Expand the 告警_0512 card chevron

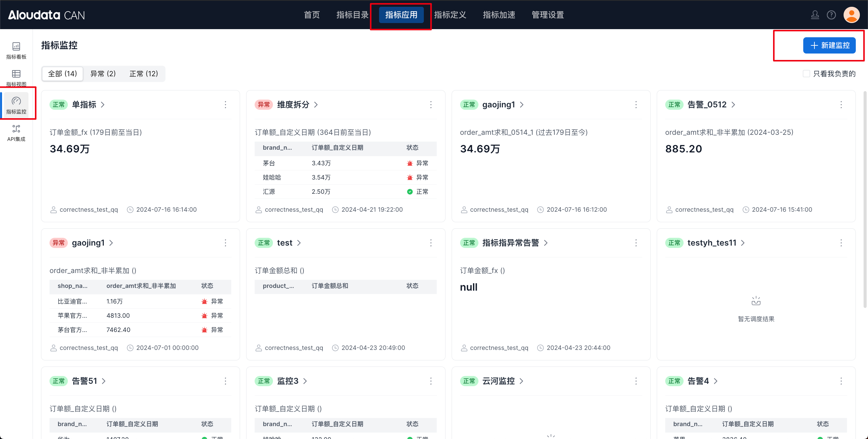pos(733,105)
